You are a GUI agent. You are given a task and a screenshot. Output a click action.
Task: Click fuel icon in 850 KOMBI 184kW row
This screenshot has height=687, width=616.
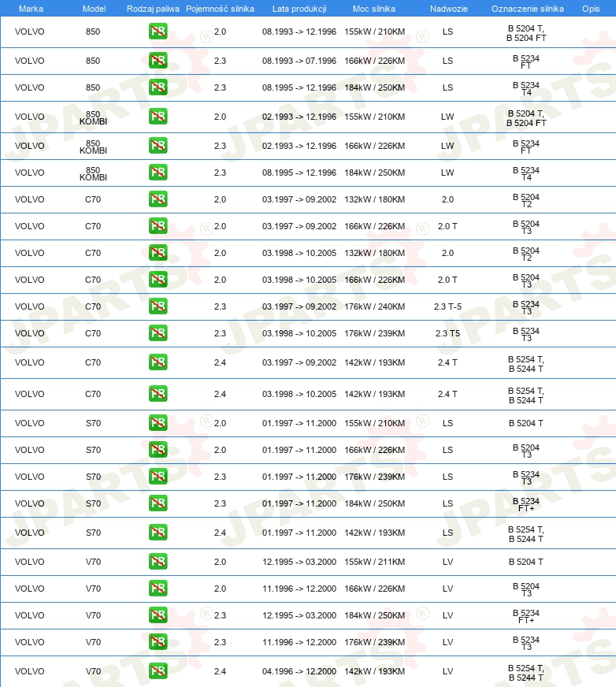[158, 173]
